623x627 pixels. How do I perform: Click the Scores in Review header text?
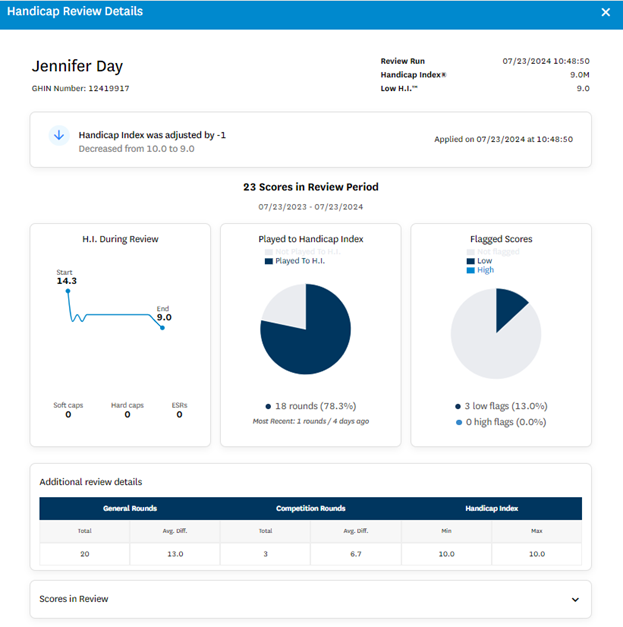[74, 599]
